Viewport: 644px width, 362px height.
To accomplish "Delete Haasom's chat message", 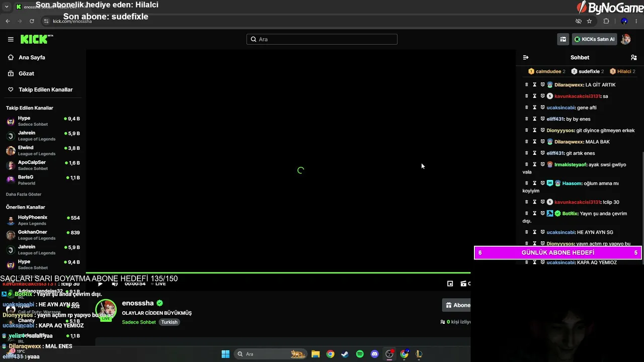I will click(x=527, y=184).
